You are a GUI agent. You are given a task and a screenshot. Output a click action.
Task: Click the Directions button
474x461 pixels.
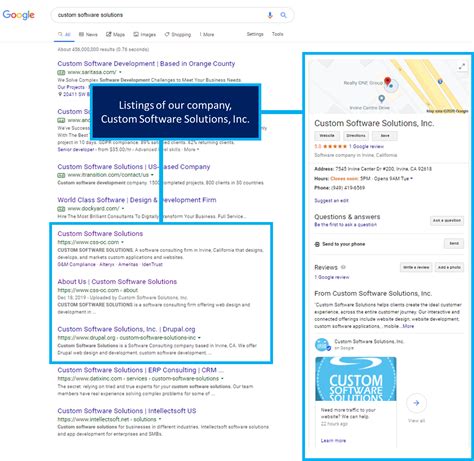point(356,136)
